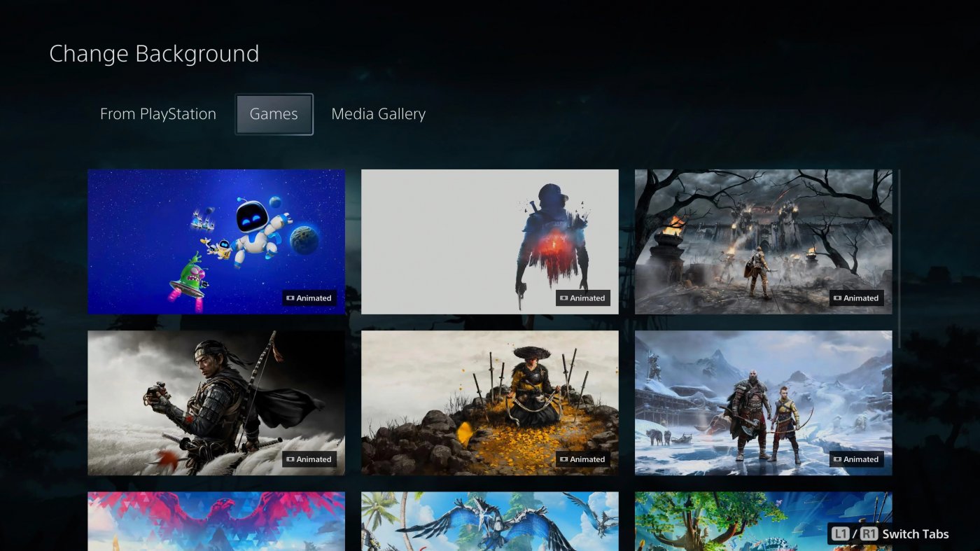Switch to the From PlayStation tab

(x=158, y=114)
